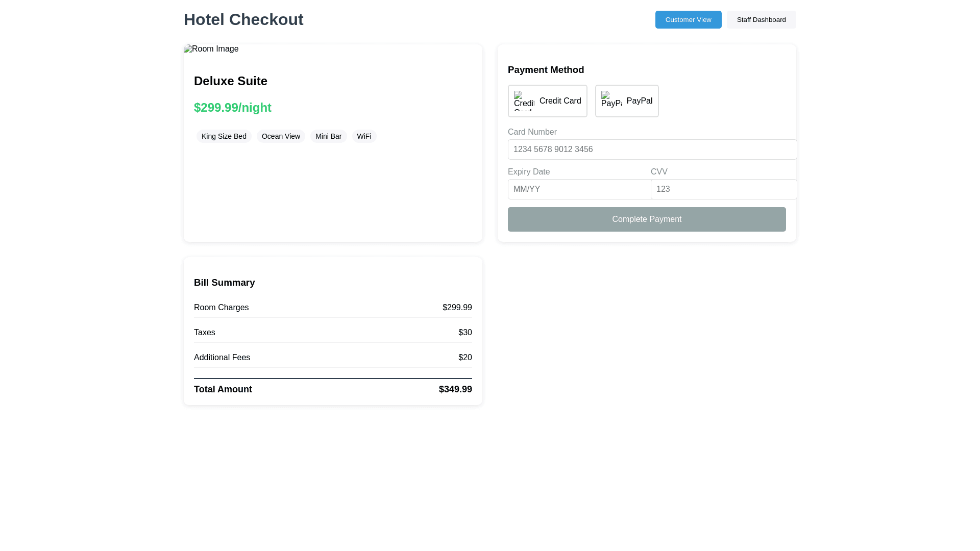This screenshot has width=980, height=551.
Task: Click the Ocean View amenity tag
Action: pyautogui.click(x=281, y=136)
